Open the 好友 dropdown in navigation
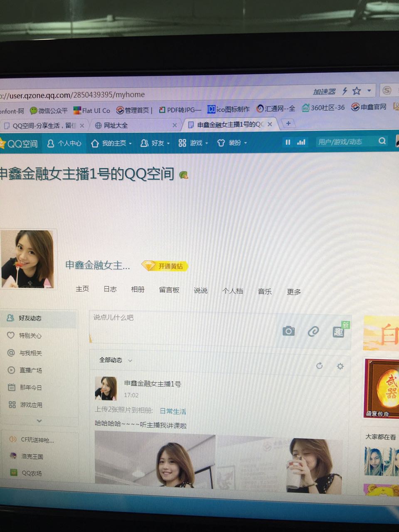Image resolution: width=399 pixels, height=532 pixels. [155, 143]
